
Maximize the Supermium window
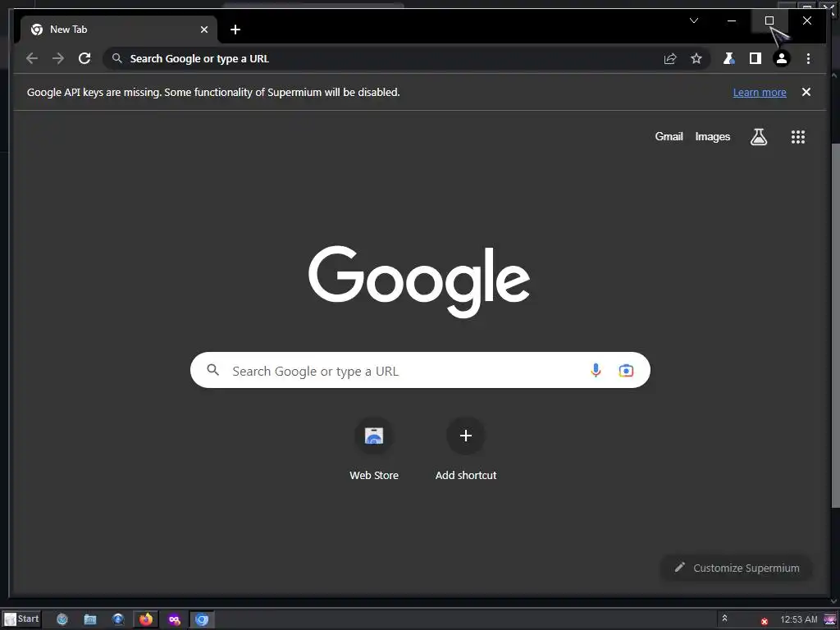[769, 21]
